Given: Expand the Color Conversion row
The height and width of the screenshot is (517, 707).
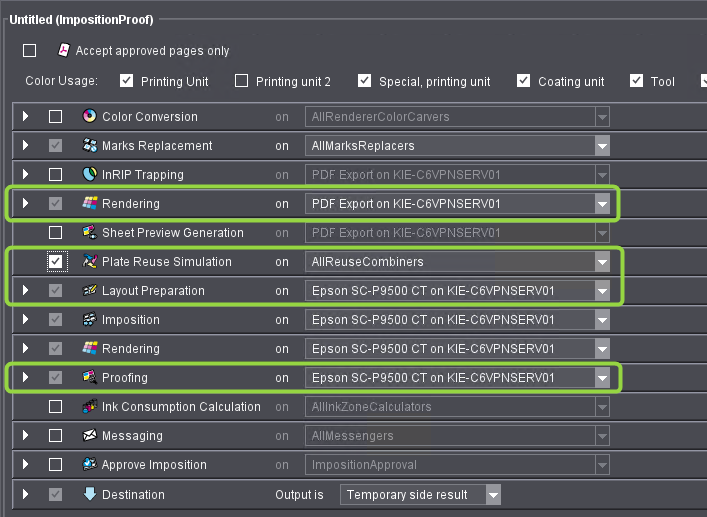Looking at the screenshot, I should [x=26, y=117].
